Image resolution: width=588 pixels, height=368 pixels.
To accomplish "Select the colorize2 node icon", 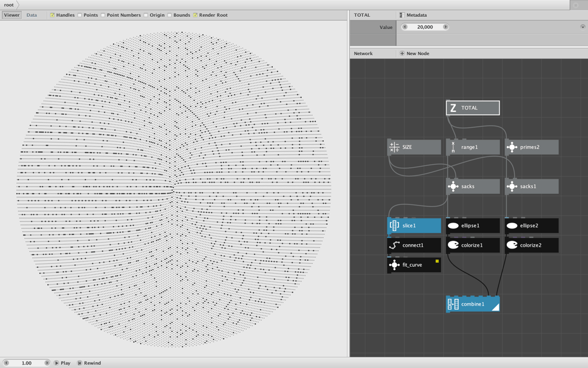I will (512, 245).
